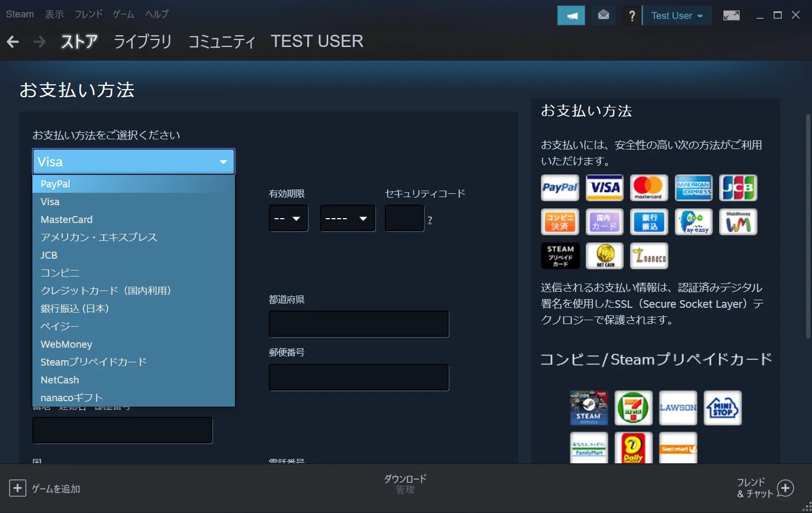Image resolution: width=812 pixels, height=513 pixels.
Task: Select the ペイジー option
Action: click(133, 326)
